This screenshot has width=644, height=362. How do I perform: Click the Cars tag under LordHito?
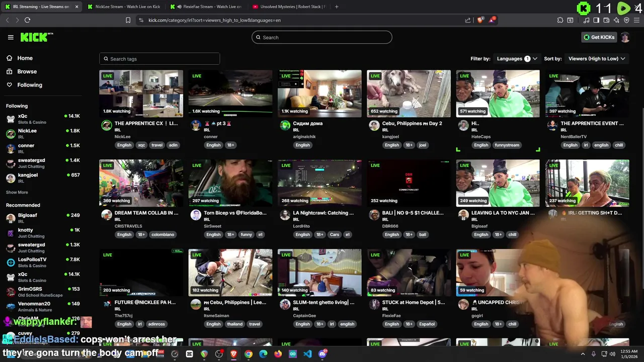[335, 234]
